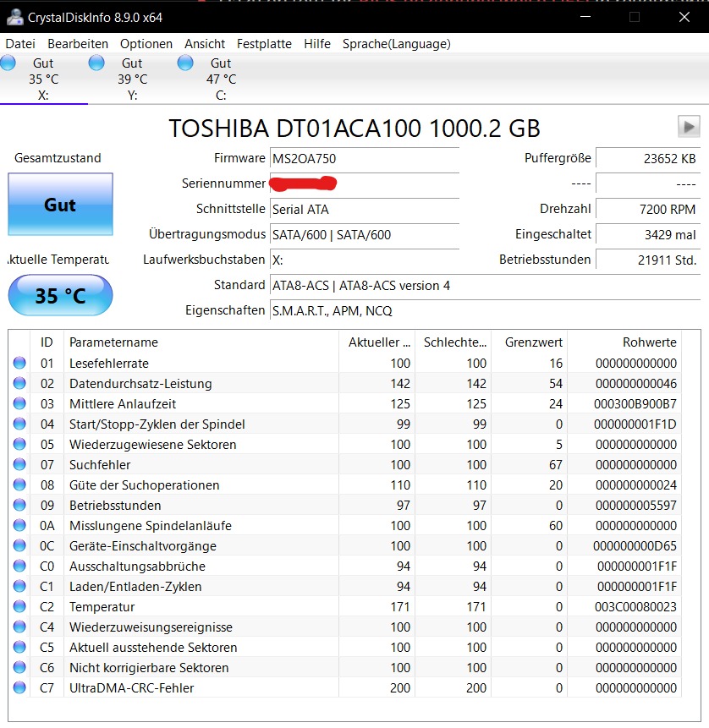Screen dimensions: 709x728
Task: Click the Drehzahl value 7200 RPM
Action: tap(648, 210)
